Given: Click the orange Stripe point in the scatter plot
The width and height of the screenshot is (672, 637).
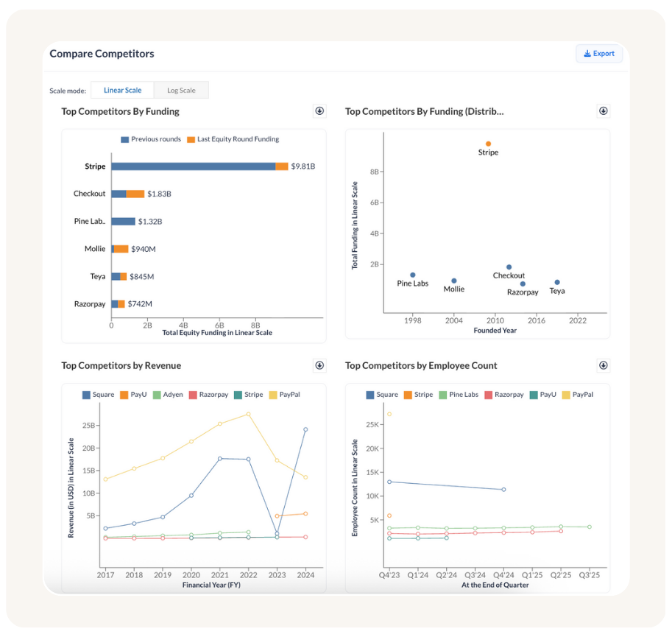Looking at the screenshot, I should click(x=487, y=143).
